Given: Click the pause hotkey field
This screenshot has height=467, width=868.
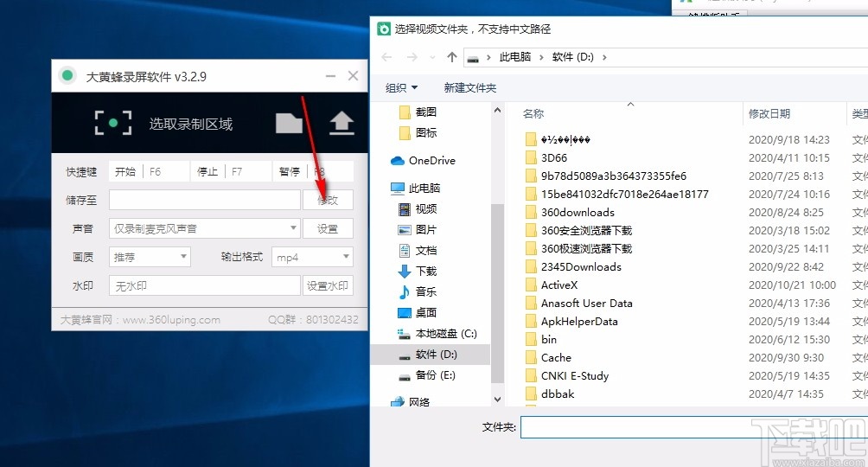Looking at the screenshot, I should (x=313, y=172).
